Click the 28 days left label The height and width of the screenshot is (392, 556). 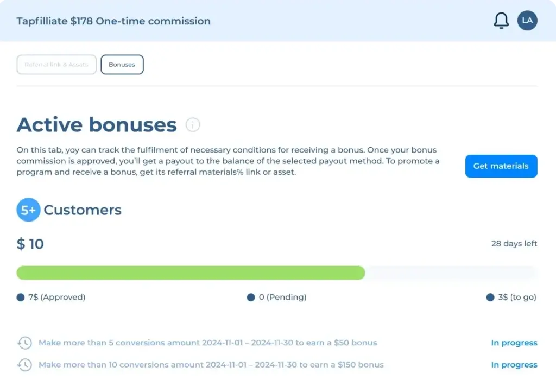(514, 243)
